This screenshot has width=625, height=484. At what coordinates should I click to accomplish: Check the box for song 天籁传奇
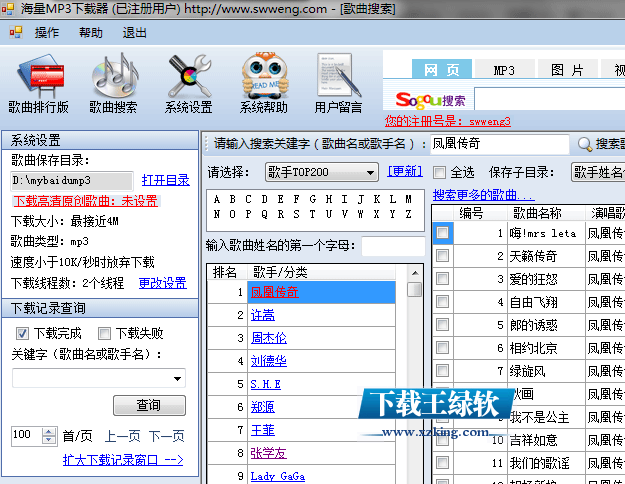coord(442,256)
